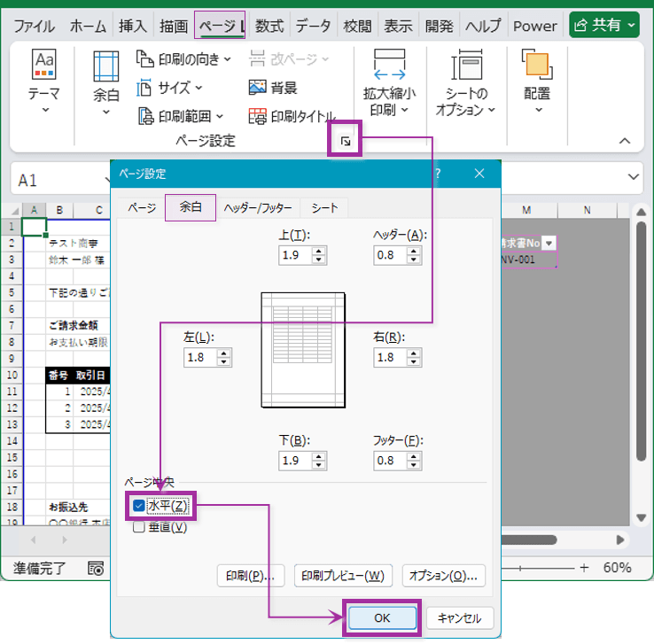This screenshot has width=654, height=644.
Task: Increase the 上(T) top margin
Action: tap(319, 251)
